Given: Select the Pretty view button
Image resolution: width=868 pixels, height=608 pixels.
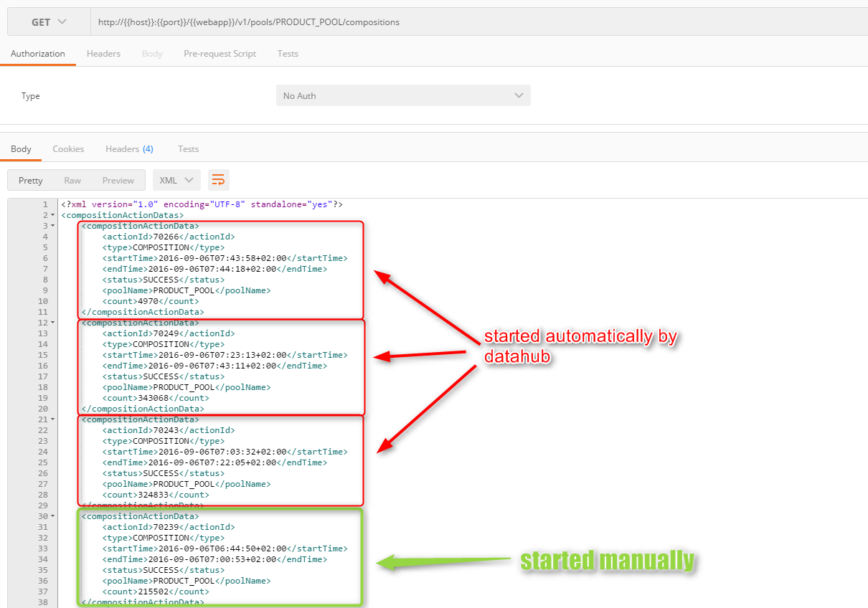Looking at the screenshot, I should tap(30, 180).
